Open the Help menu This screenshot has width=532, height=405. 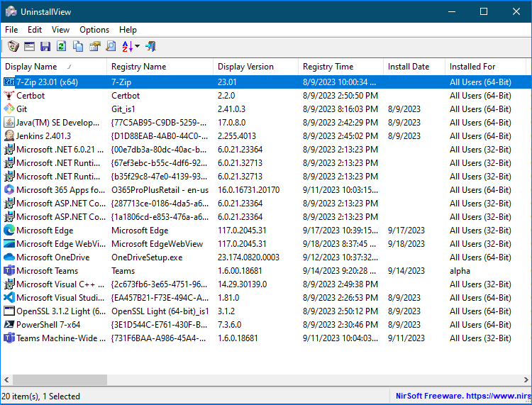pos(128,30)
